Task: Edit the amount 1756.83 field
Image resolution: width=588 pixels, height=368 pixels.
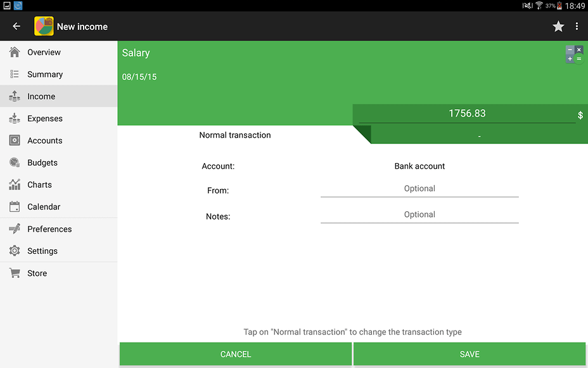Action: 467,114
